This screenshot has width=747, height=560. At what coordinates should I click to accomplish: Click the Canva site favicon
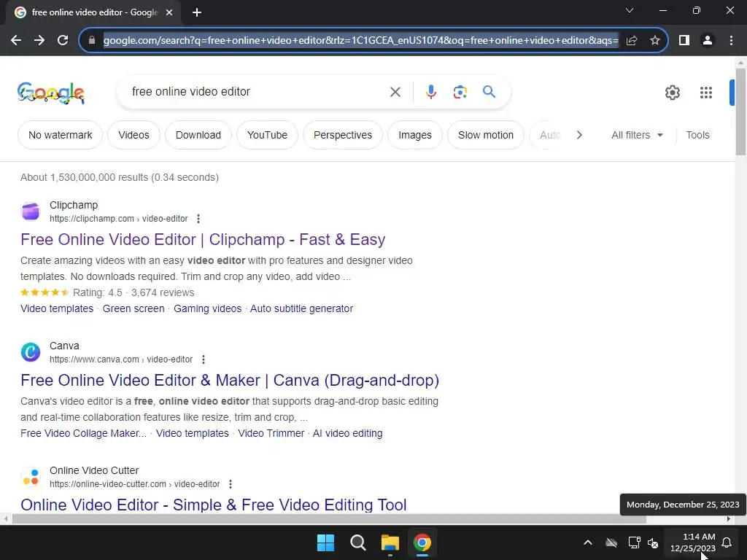pyautogui.click(x=31, y=352)
